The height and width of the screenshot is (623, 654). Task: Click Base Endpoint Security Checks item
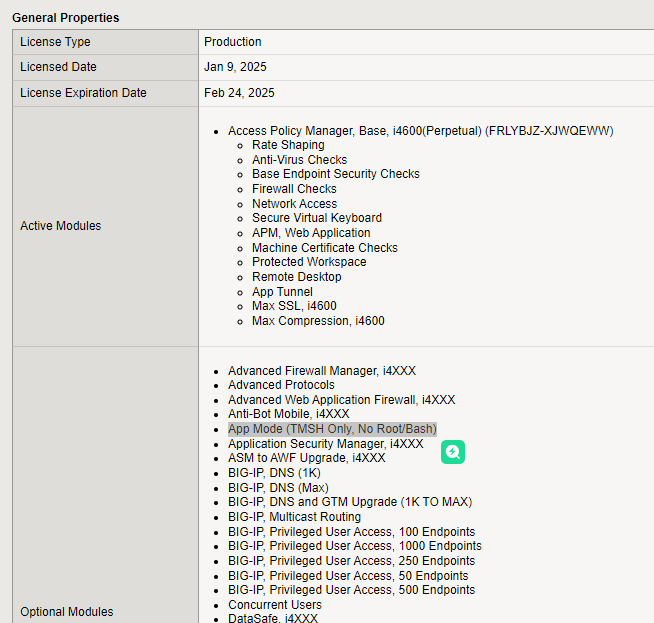336,174
